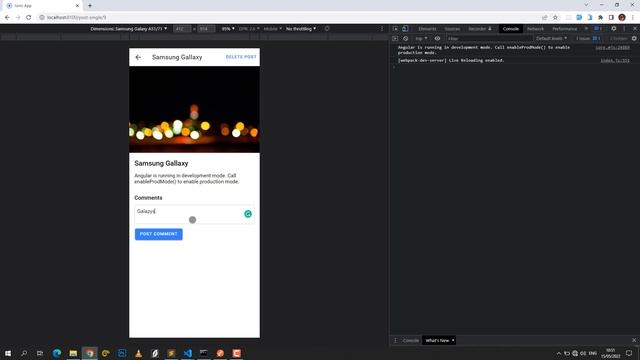The image size is (640, 360).
Task: Toggle the device toolbar icon
Action: tap(405, 29)
